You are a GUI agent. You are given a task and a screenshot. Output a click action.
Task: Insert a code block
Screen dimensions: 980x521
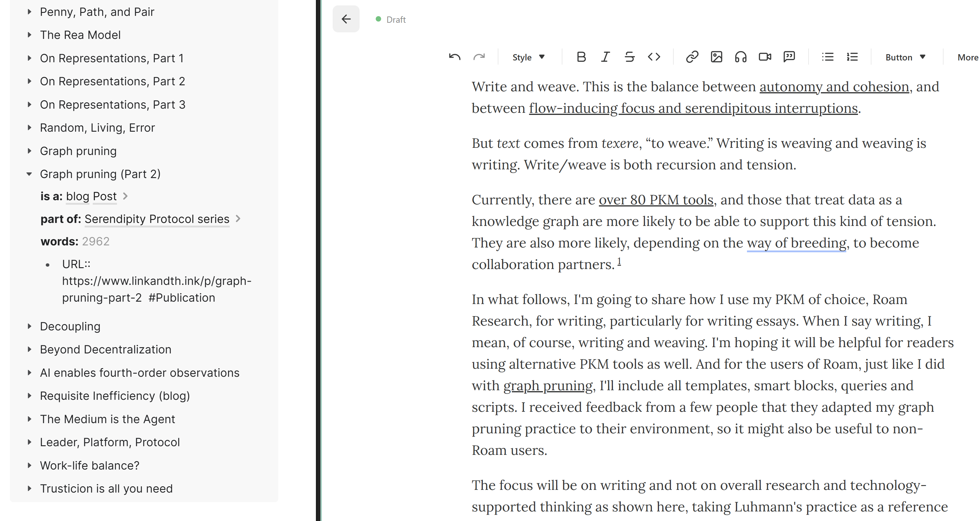(x=654, y=57)
